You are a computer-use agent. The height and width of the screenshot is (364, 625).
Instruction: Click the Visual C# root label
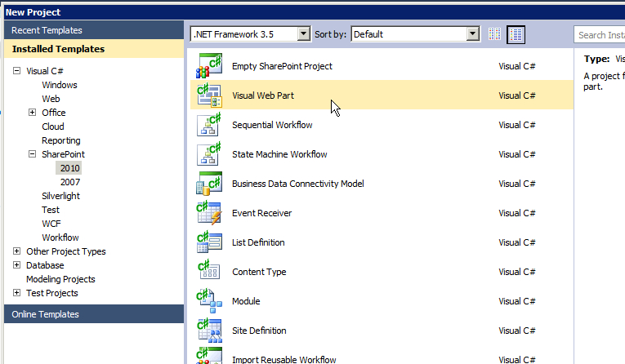coord(45,71)
